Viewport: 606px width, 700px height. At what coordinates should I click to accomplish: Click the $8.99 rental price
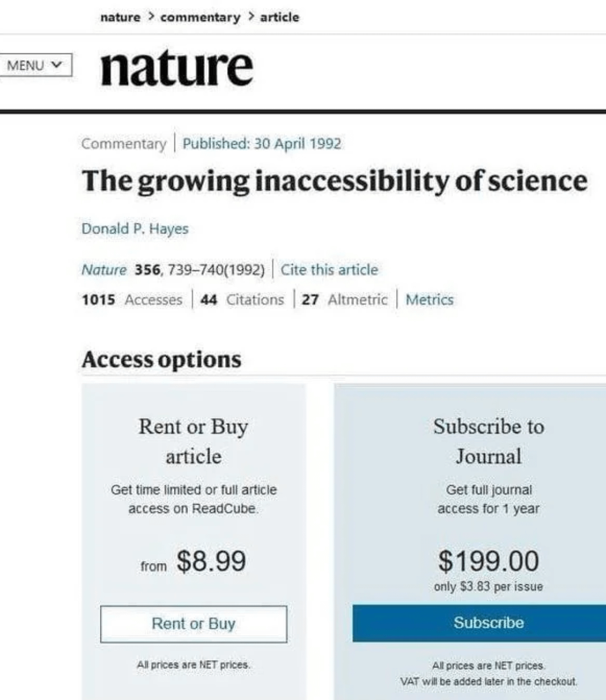[x=211, y=561]
